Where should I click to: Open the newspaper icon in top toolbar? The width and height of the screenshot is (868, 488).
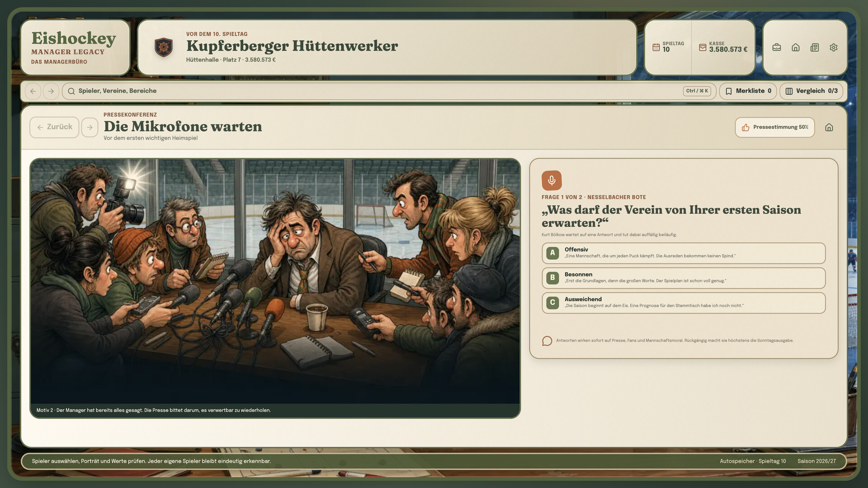pos(815,47)
